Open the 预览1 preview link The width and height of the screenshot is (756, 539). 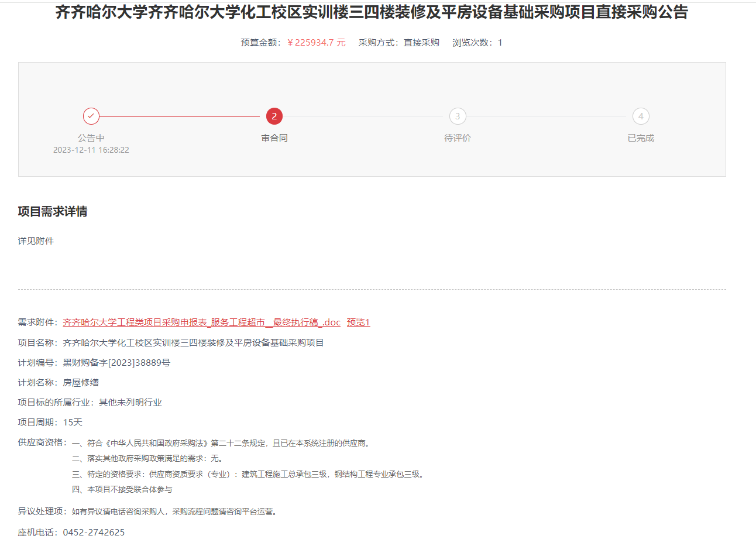358,322
